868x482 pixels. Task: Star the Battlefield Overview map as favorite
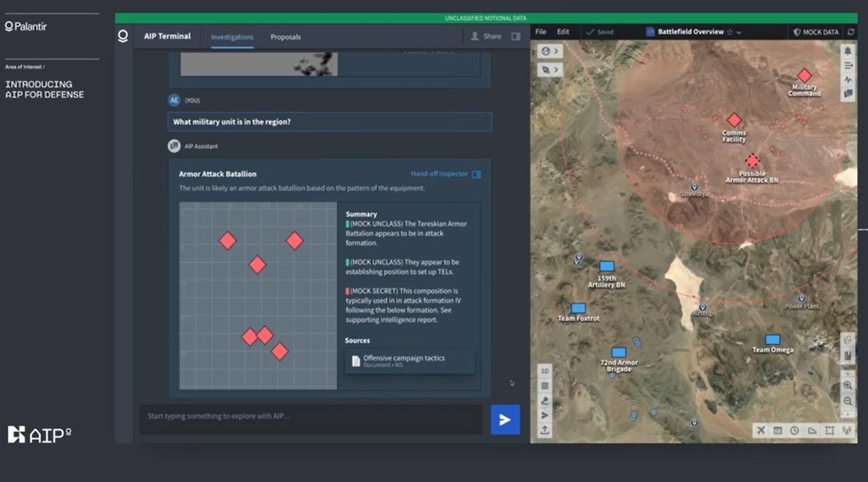729,32
